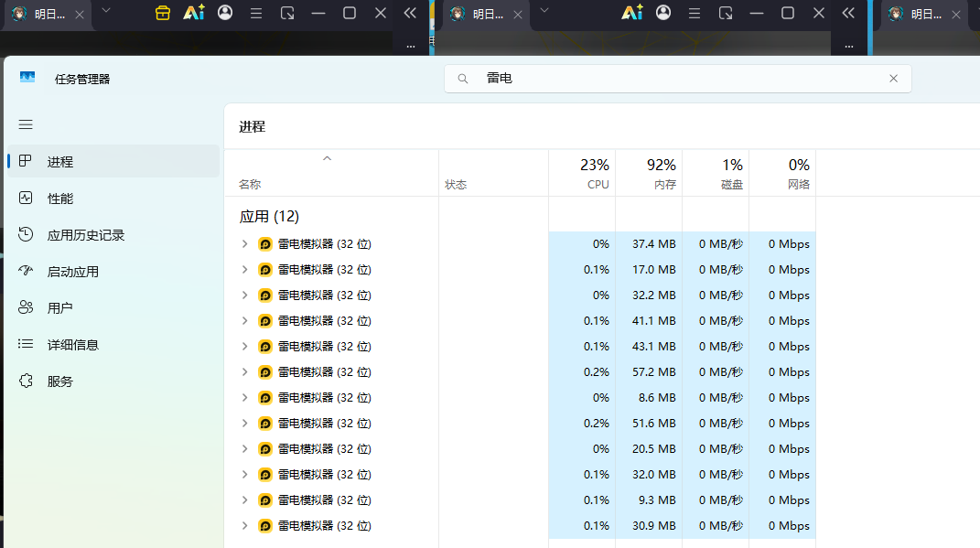The image size is (980, 548).
Task: Open the three-dot overflow in the left emulator window
Action: [x=411, y=47]
